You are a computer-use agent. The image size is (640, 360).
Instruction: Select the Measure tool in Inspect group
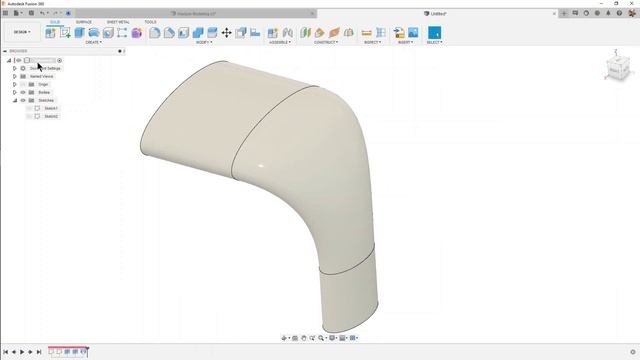(367, 33)
